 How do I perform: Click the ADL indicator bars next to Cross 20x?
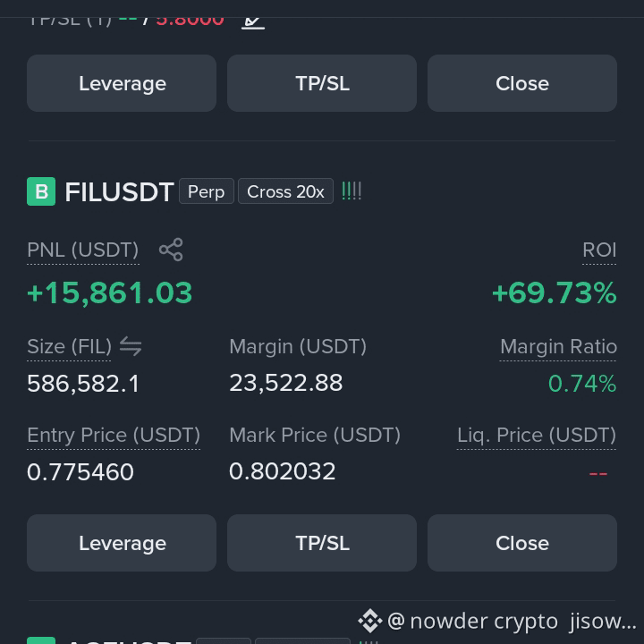352,191
